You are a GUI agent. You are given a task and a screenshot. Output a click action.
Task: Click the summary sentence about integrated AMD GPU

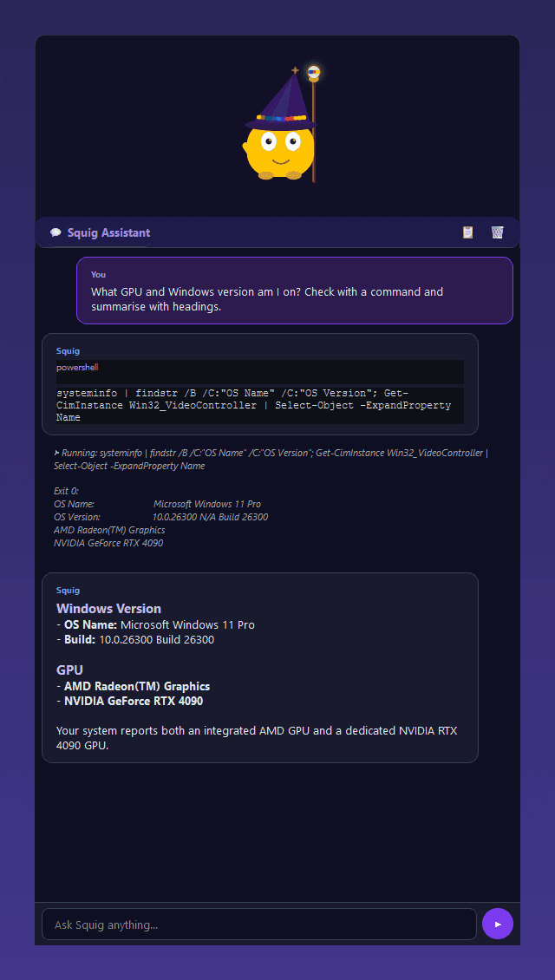tap(257, 738)
